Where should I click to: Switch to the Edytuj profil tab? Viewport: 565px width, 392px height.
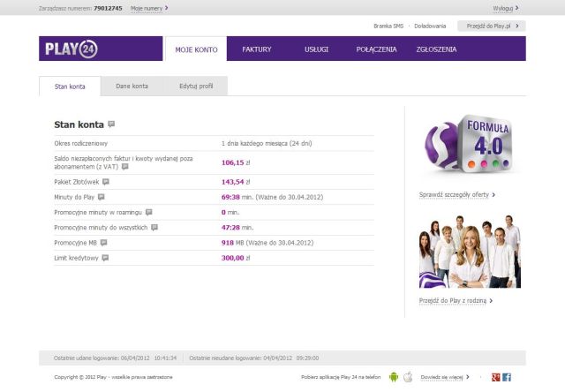196,87
